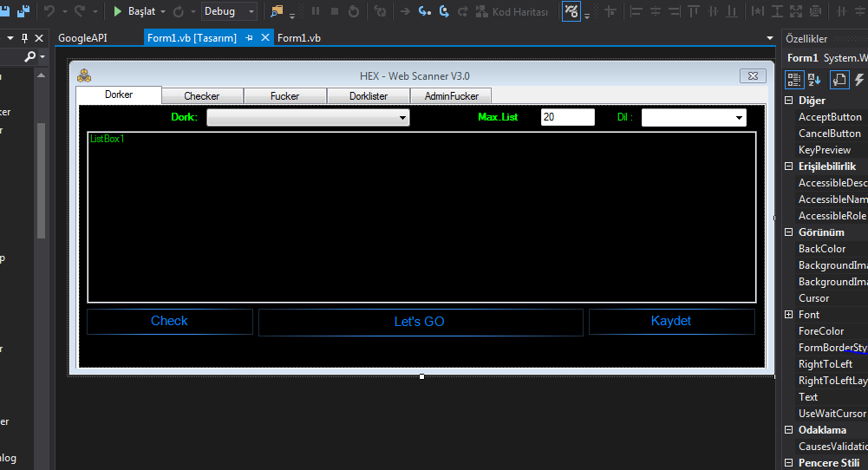Screen dimensions: 868x470
Task: Click the Align Lefts layout icon
Action: [x=636, y=12]
